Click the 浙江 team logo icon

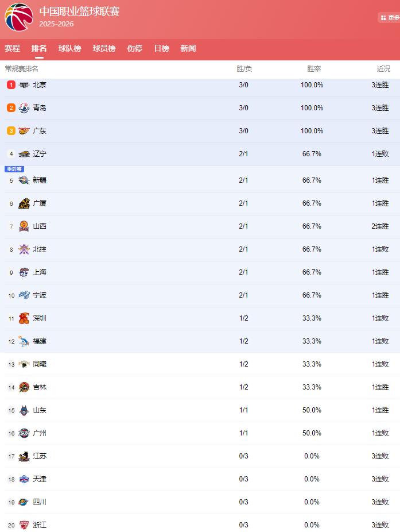tap(24, 525)
